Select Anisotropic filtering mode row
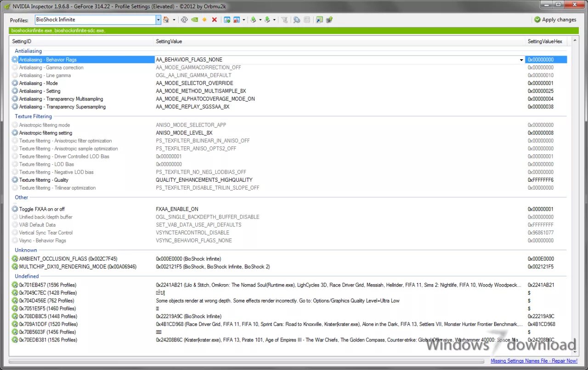This screenshot has width=588, height=370. tap(289, 125)
